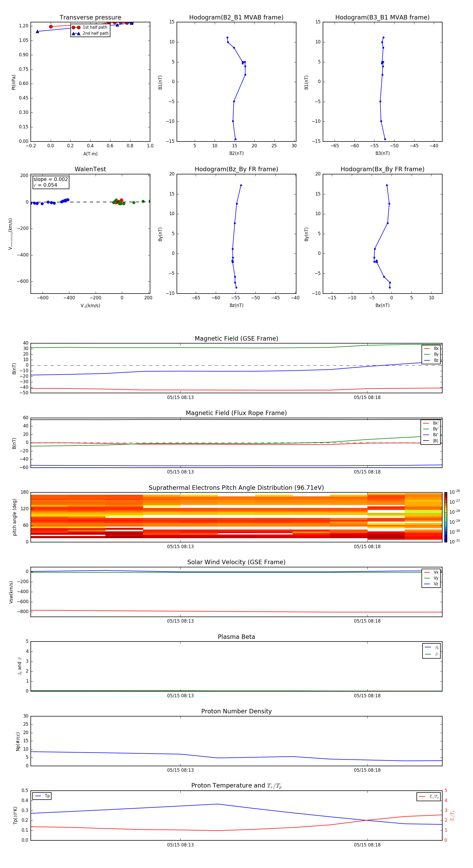Select the "Proton Temperature and Te/Tp" title
Viewport: 473px width, 868px height.
[236, 786]
